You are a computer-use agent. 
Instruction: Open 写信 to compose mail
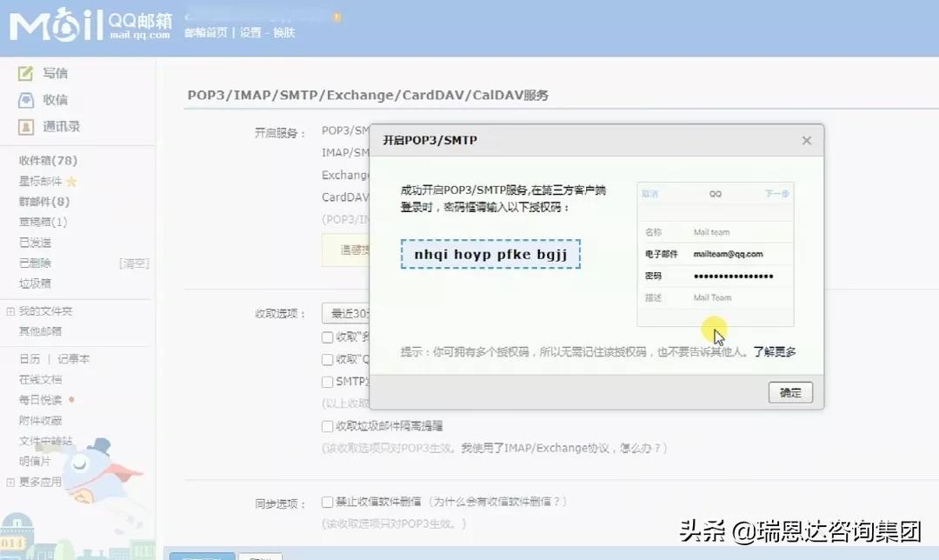[55, 73]
